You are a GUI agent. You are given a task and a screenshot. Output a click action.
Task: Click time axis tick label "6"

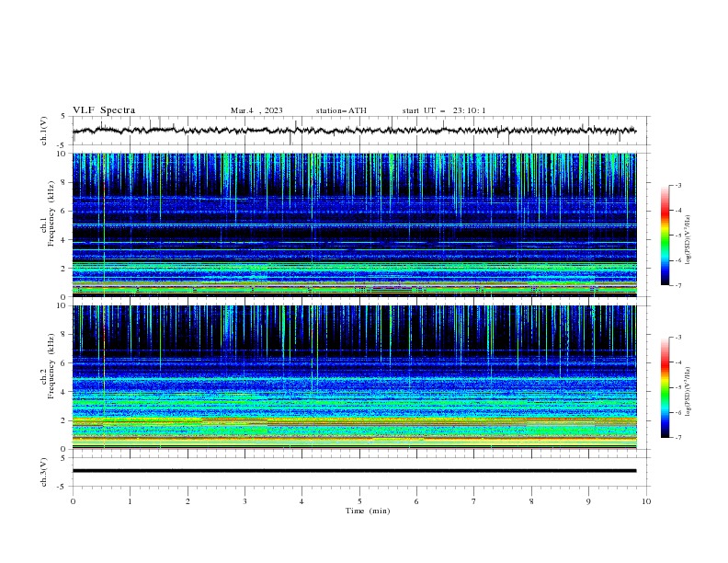pyautogui.click(x=416, y=501)
